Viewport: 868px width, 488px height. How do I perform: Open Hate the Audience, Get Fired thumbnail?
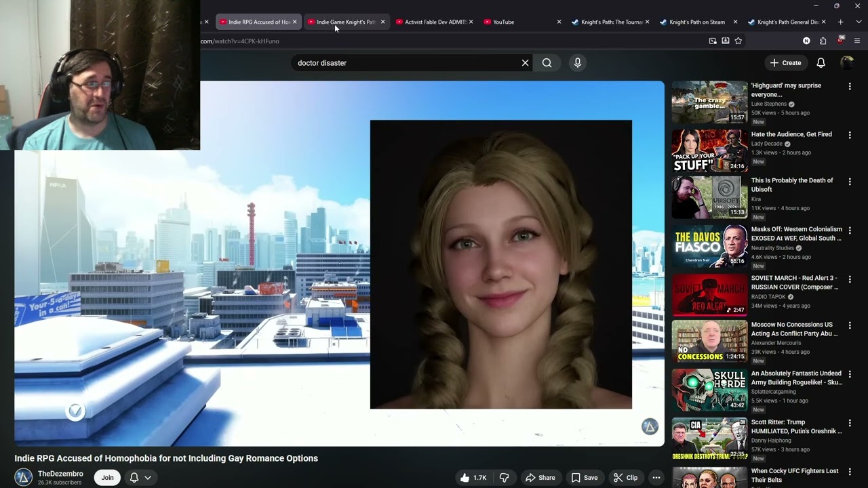coord(709,151)
